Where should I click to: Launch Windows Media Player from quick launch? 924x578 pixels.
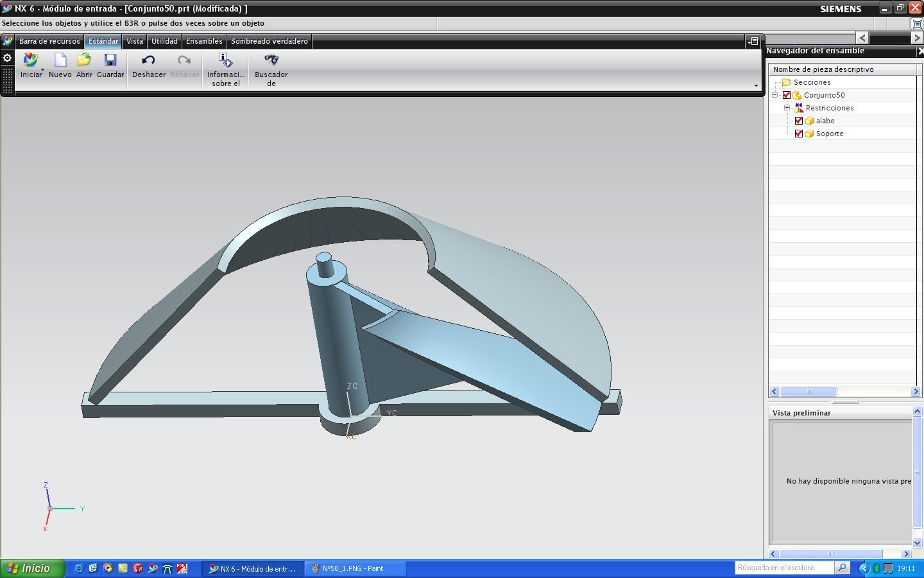click(x=108, y=568)
